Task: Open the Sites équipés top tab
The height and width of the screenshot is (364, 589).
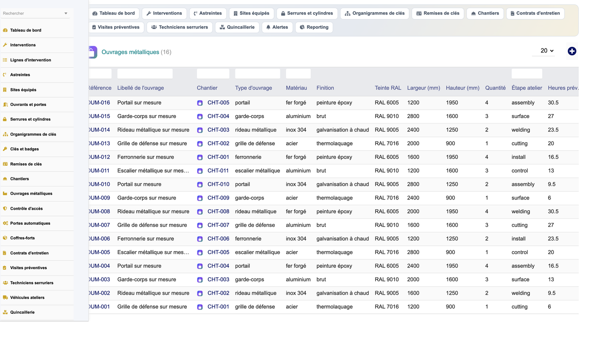Action: coord(251,13)
